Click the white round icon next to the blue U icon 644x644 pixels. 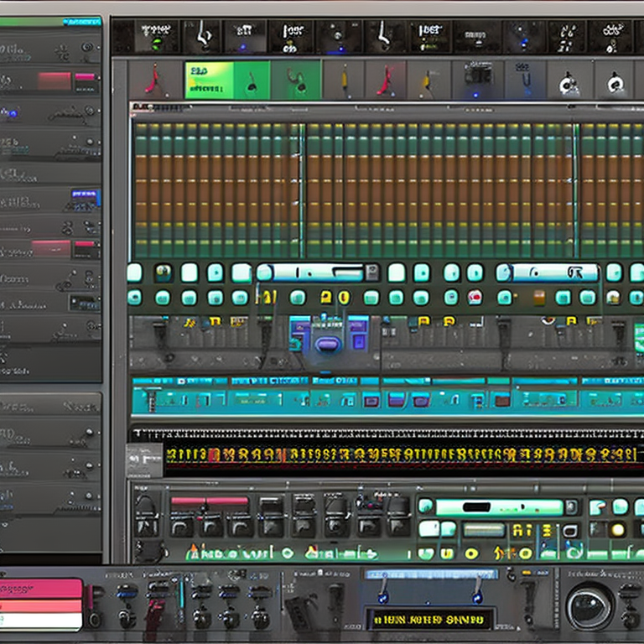point(568,84)
